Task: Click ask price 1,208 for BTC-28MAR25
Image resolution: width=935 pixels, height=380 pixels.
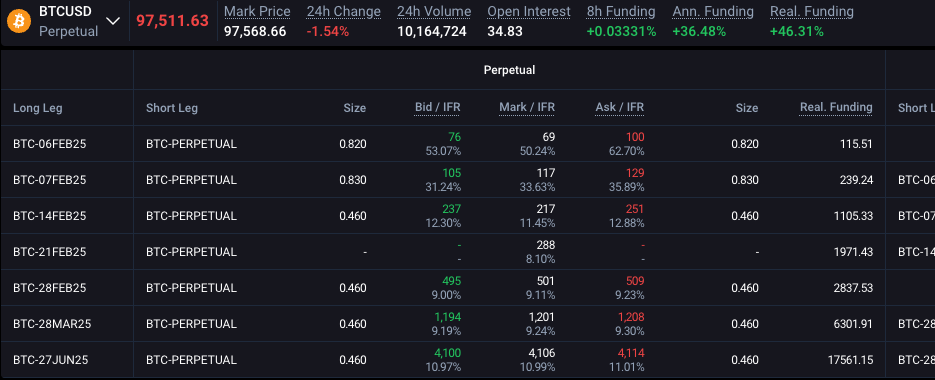Action: [x=630, y=317]
